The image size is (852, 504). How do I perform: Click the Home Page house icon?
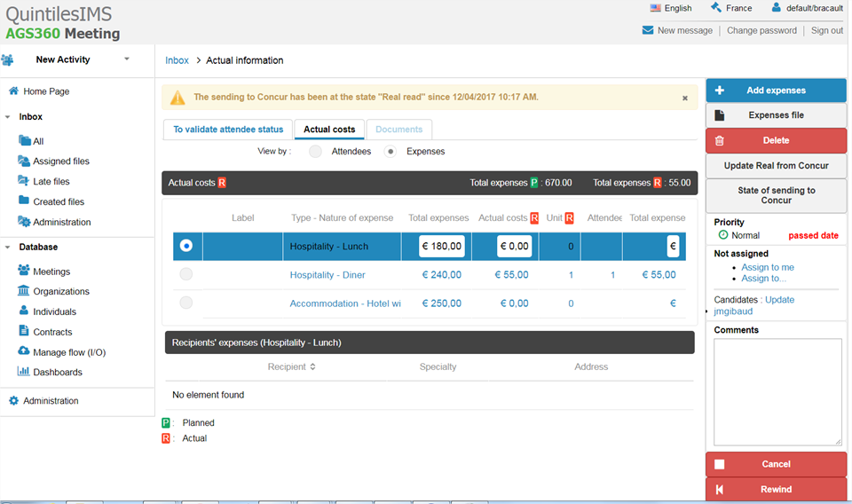[13, 91]
